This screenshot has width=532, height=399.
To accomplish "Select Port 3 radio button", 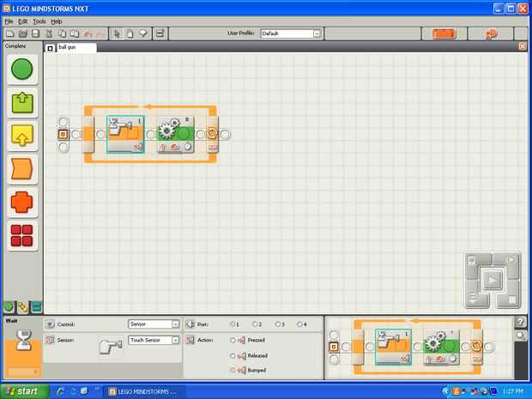I will (x=277, y=324).
